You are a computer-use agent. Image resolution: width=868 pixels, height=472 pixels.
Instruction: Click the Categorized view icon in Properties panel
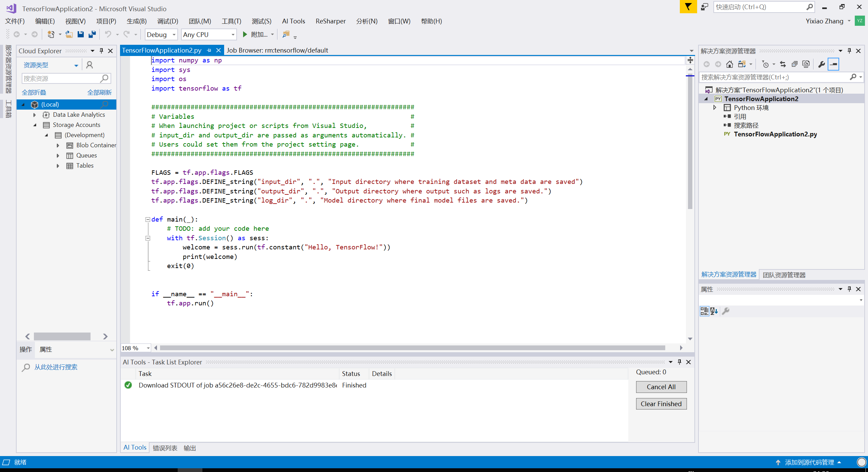pos(704,311)
